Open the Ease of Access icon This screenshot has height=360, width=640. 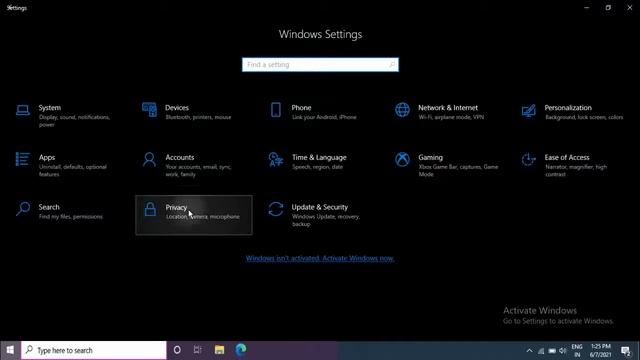pyautogui.click(x=529, y=160)
